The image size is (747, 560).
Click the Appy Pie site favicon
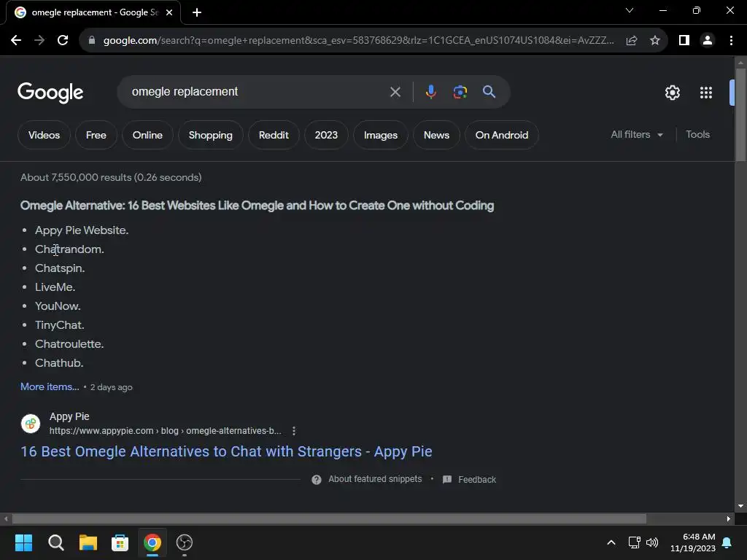pyautogui.click(x=31, y=424)
